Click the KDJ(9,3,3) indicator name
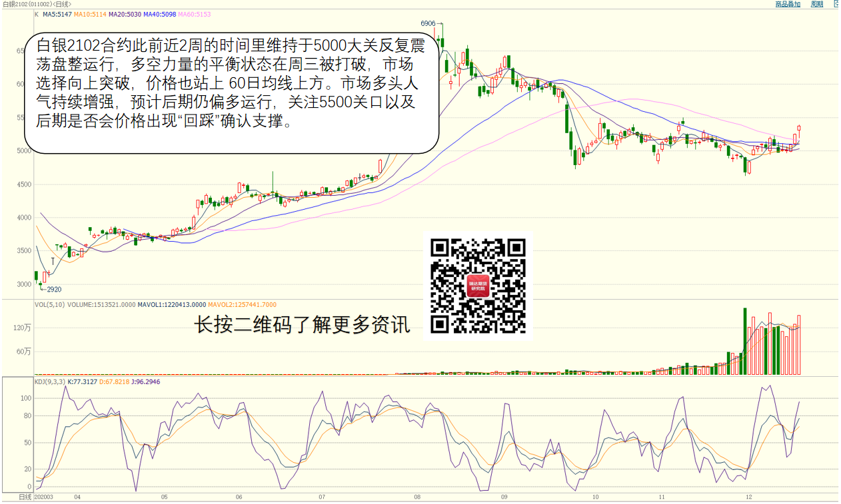The image size is (841, 504). 50,381
